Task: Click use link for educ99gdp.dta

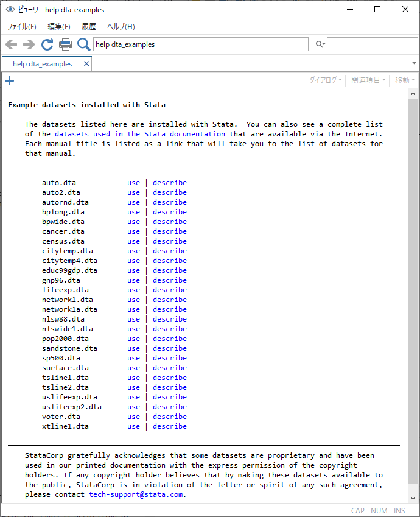Action: point(133,270)
